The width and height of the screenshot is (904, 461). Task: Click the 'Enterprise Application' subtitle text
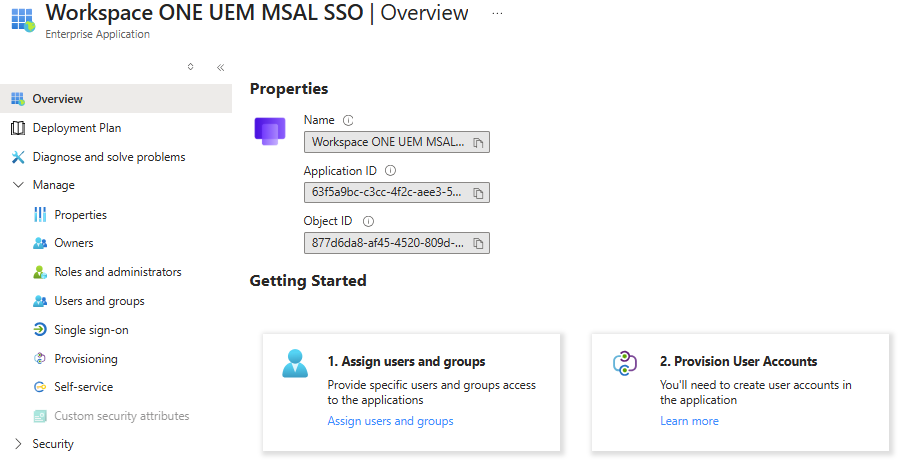pyautogui.click(x=97, y=34)
